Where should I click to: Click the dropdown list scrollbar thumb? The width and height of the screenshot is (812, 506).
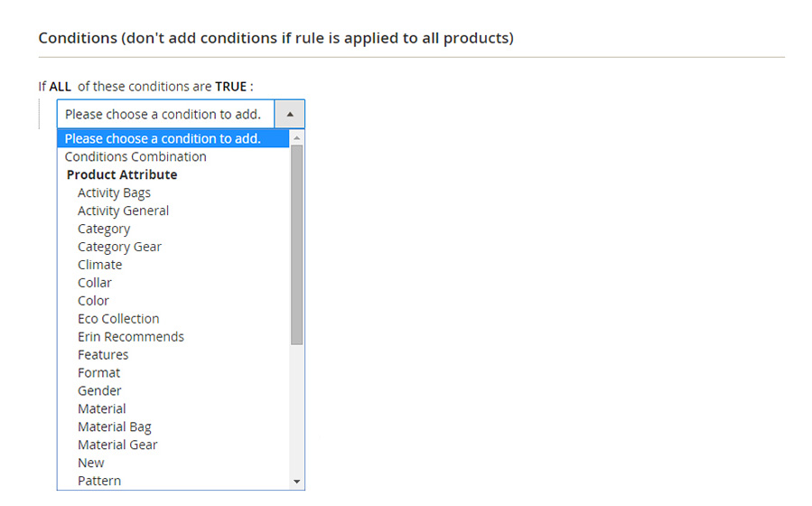tap(296, 244)
